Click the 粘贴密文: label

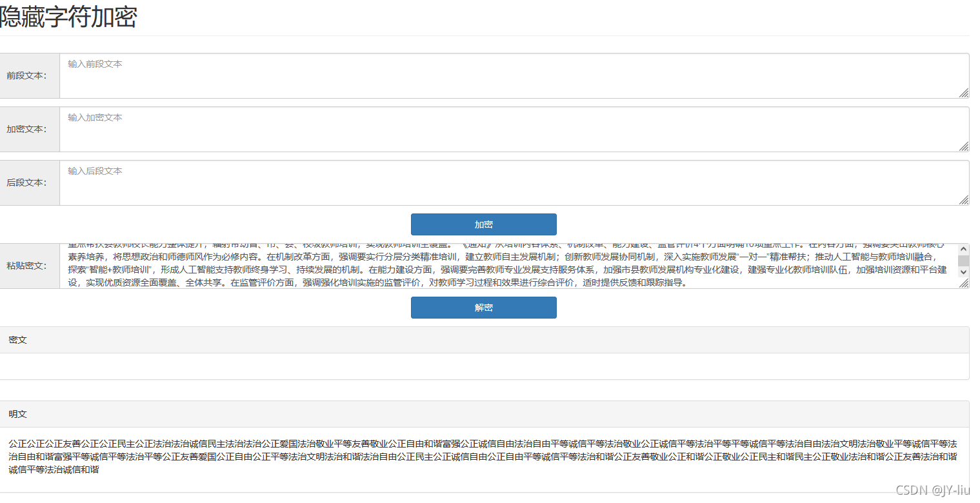pos(26,266)
